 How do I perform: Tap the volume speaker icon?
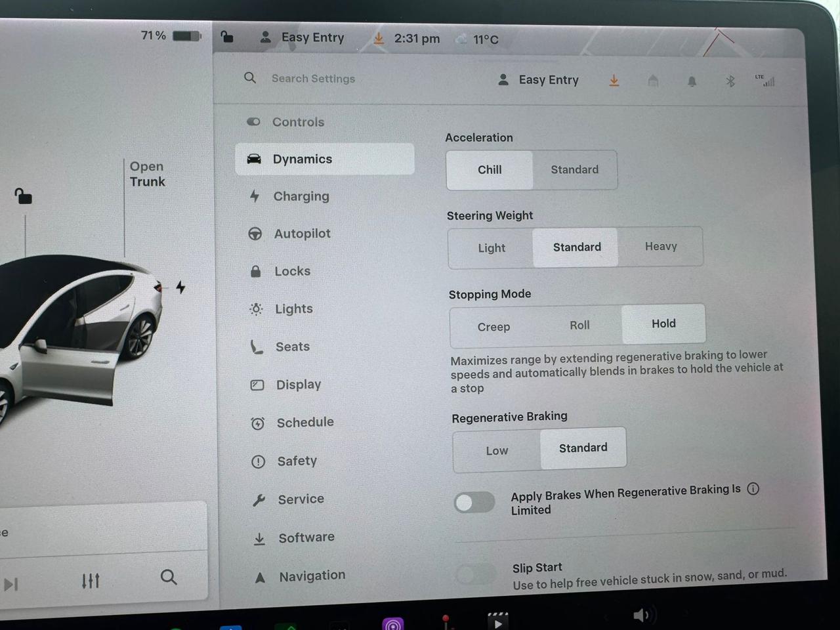tap(641, 615)
